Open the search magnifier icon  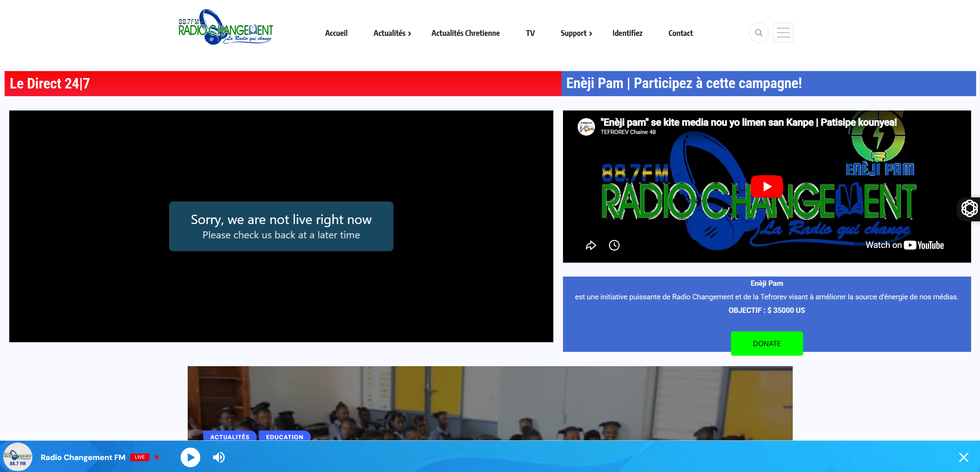coord(759,33)
